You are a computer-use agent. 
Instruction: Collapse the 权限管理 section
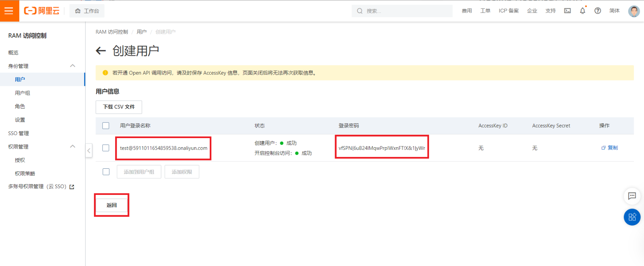click(x=72, y=146)
